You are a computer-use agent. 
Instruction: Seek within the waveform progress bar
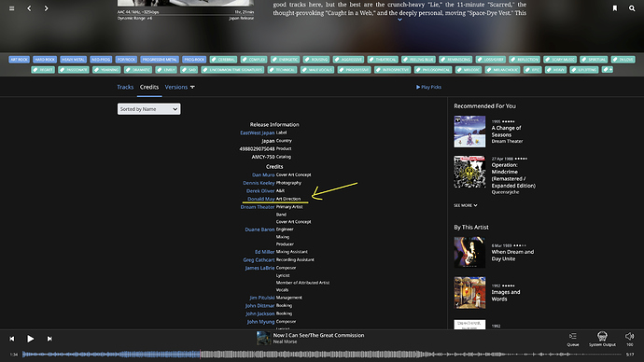[322, 354]
